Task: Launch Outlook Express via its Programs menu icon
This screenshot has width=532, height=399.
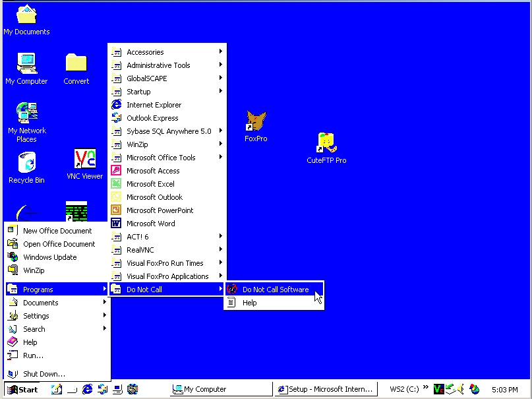Action: (116, 118)
